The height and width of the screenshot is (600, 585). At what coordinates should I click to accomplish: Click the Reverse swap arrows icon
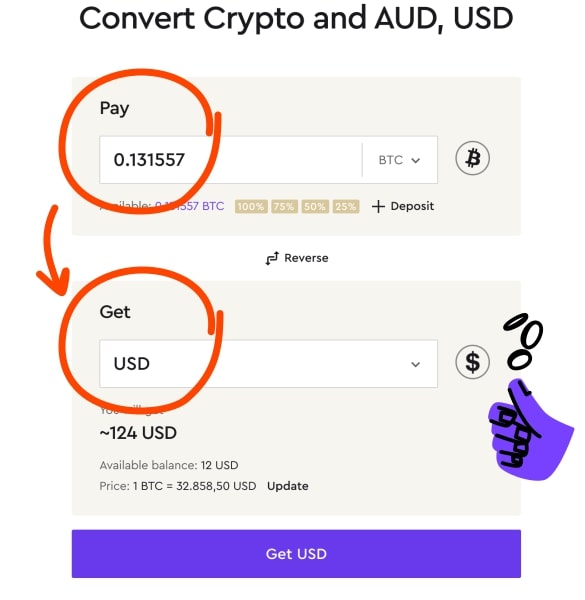272,258
